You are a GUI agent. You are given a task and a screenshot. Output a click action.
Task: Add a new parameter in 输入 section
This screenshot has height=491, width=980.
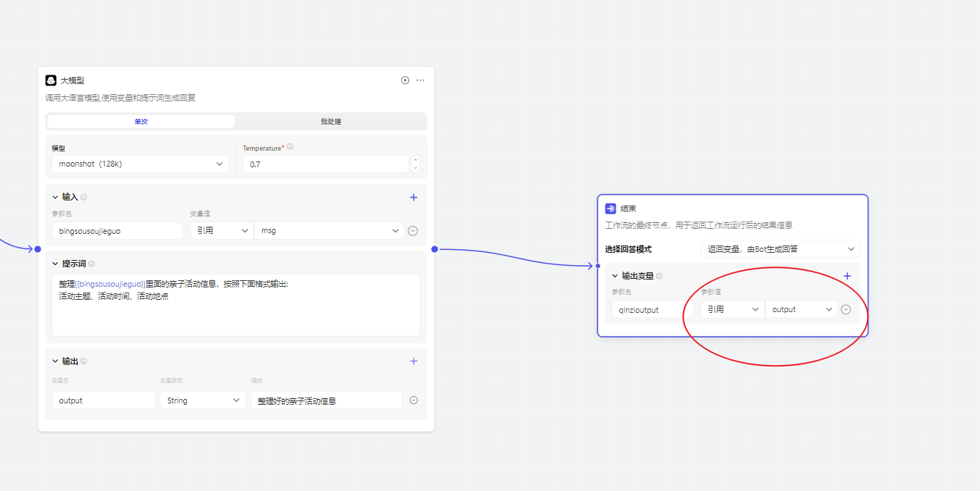414,197
